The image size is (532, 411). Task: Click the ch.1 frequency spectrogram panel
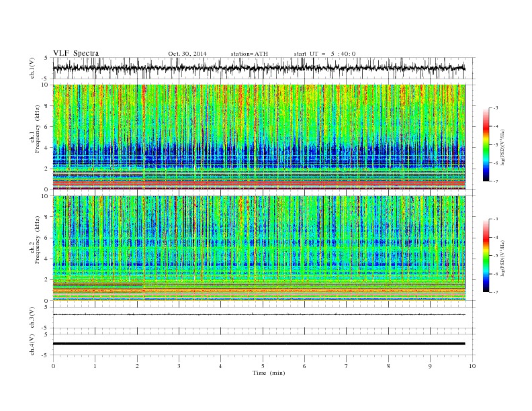pyautogui.click(x=259, y=137)
